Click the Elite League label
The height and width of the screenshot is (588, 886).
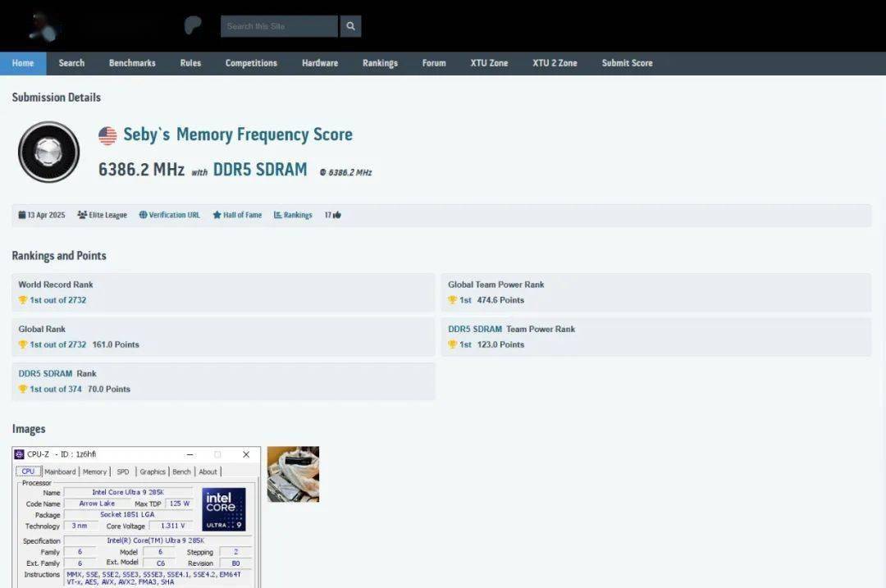coord(108,215)
